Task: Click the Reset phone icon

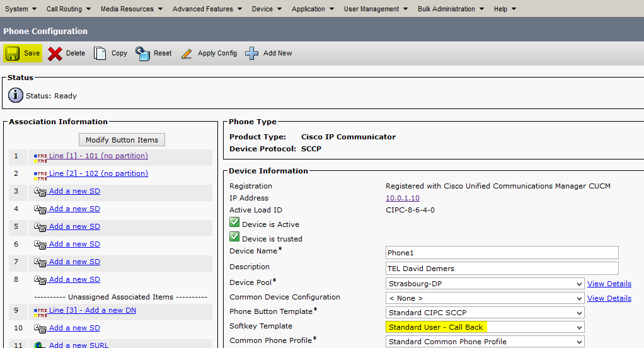Action: tap(142, 54)
